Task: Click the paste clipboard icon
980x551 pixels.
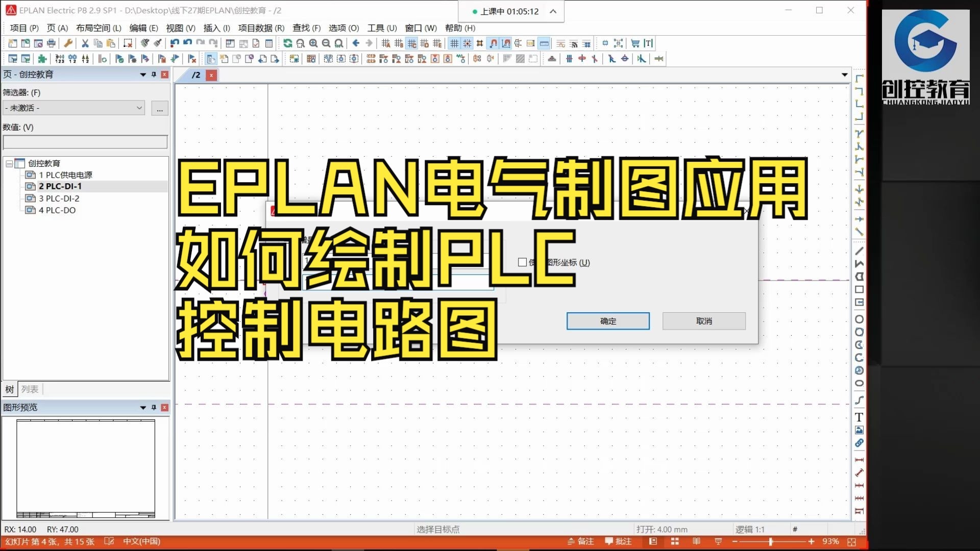Action: [110, 43]
